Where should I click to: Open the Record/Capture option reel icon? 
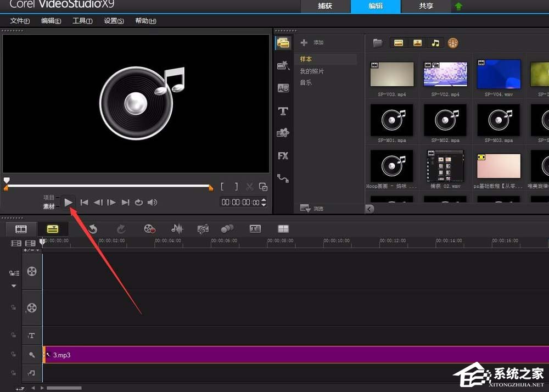coord(150,229)
